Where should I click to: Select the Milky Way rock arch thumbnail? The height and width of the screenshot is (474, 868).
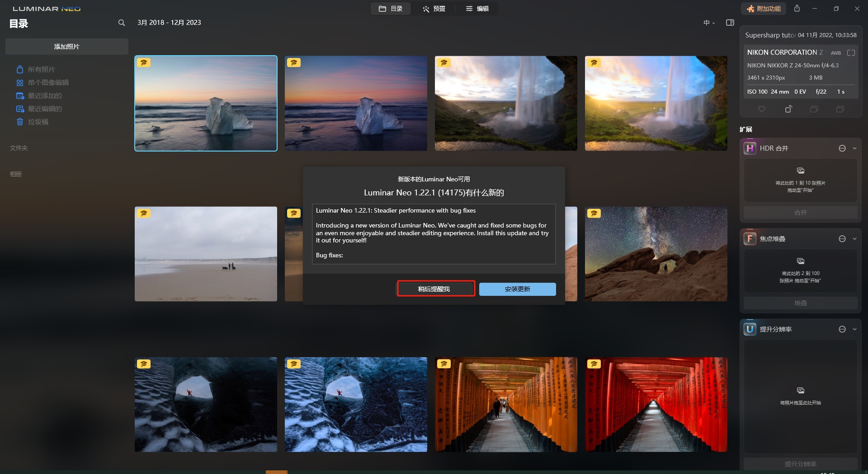tap(656, 254)
